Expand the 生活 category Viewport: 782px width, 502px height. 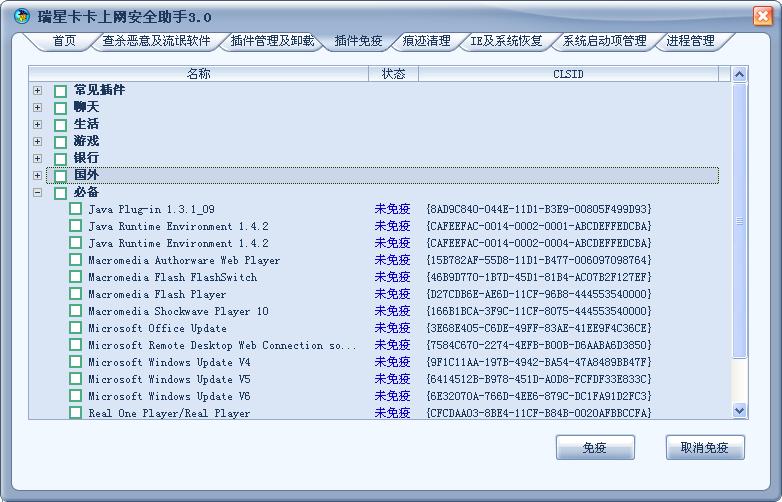coord(37,124)
